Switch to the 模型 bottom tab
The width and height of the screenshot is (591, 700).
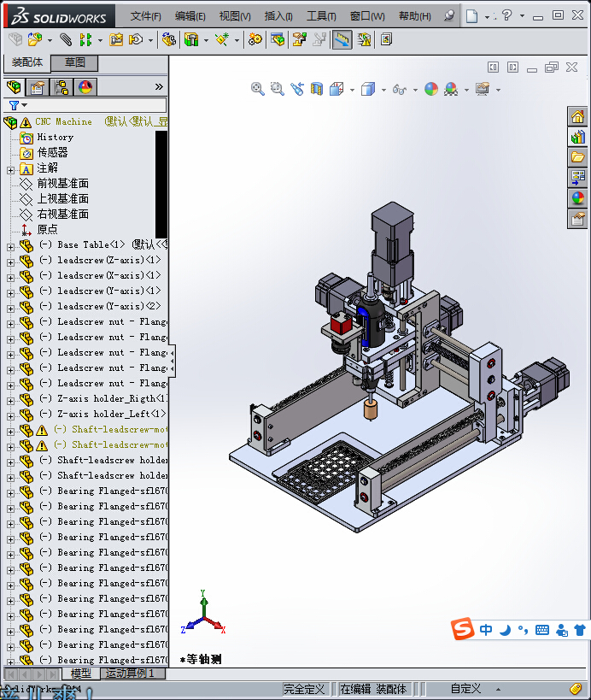tap(81, 673)
